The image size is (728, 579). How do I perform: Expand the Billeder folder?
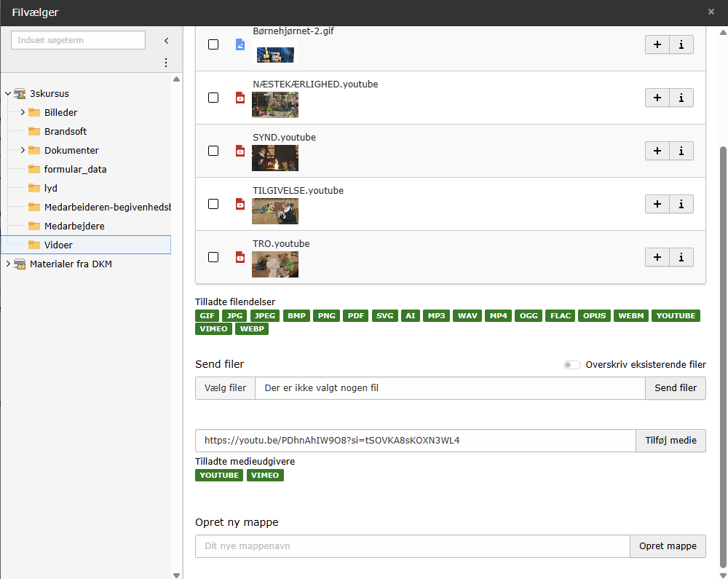point(23,112)
